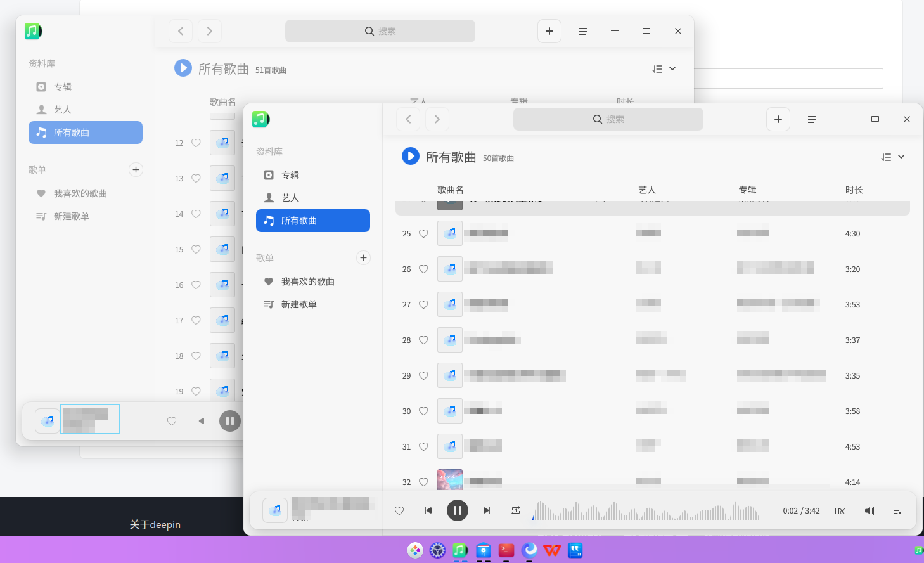Go back in front window

[408, 119]
